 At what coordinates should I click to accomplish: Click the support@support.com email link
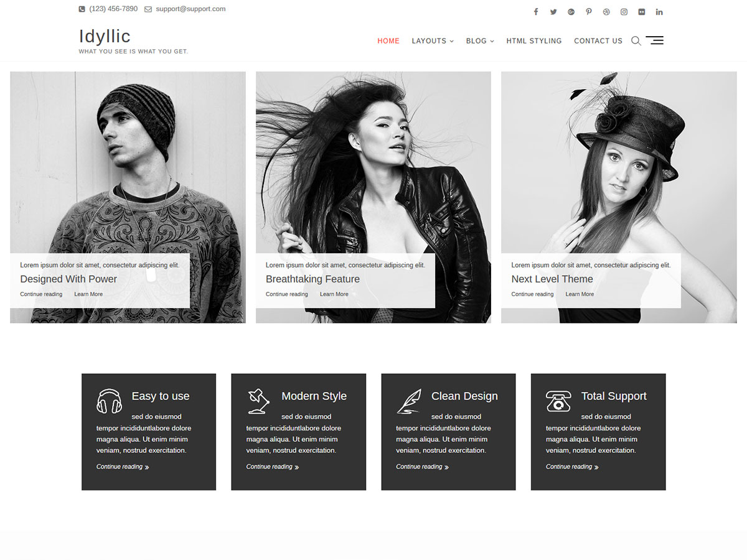(x=190, y=9)
